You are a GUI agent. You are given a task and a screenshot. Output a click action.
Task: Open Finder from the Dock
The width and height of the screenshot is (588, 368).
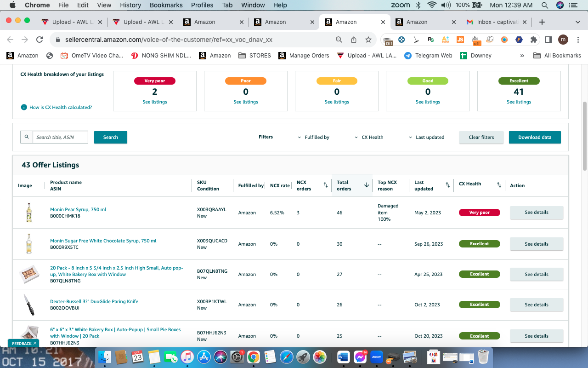(106, 356)
